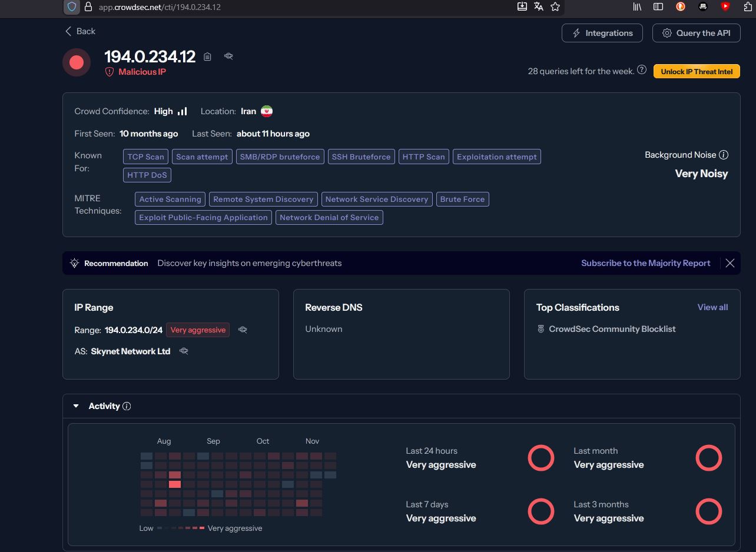Open the Background Noise info icon
The image size is (756, 552).
coord(724,155)
